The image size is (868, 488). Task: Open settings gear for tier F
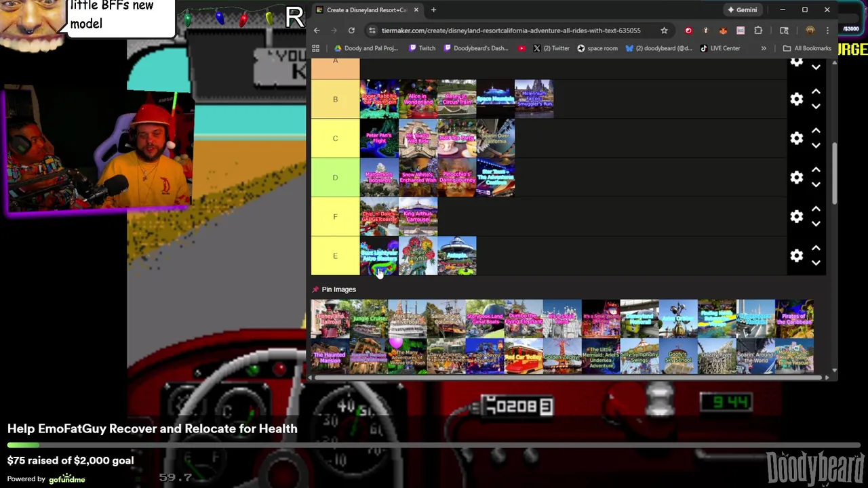click(x=797, y=217)
